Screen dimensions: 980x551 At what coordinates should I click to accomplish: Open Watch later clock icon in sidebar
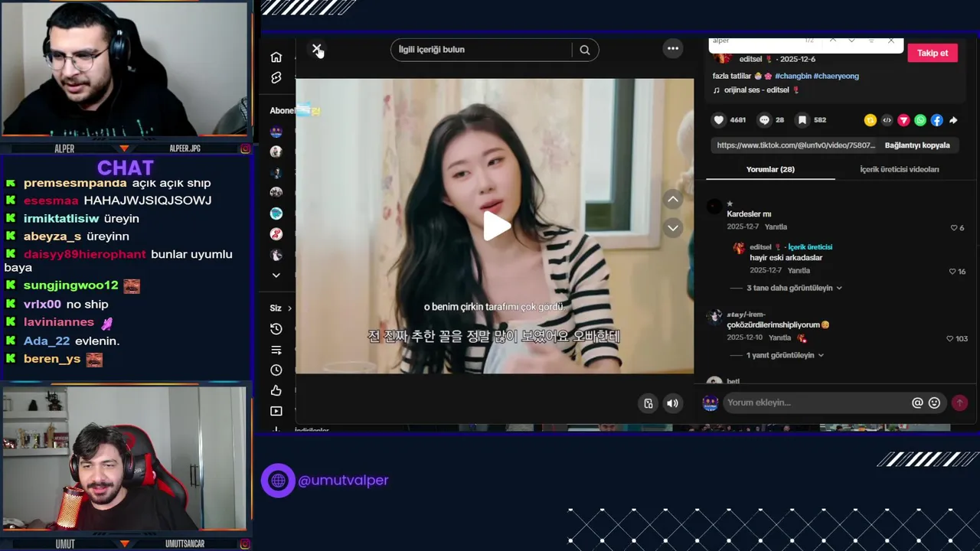276,370
